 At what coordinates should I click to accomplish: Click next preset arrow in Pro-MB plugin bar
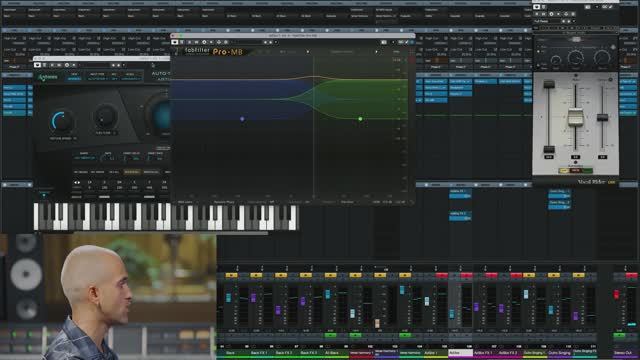tap(376, 52)
